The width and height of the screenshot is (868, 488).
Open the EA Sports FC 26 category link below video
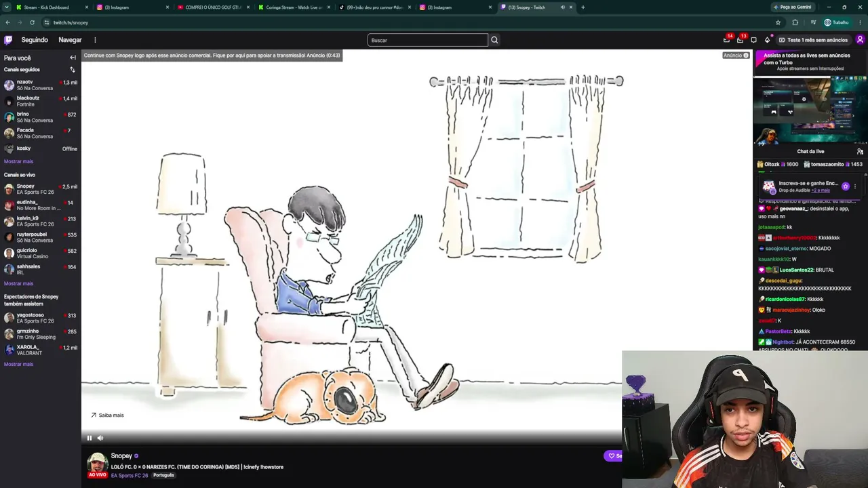click(x=130, y=476)
